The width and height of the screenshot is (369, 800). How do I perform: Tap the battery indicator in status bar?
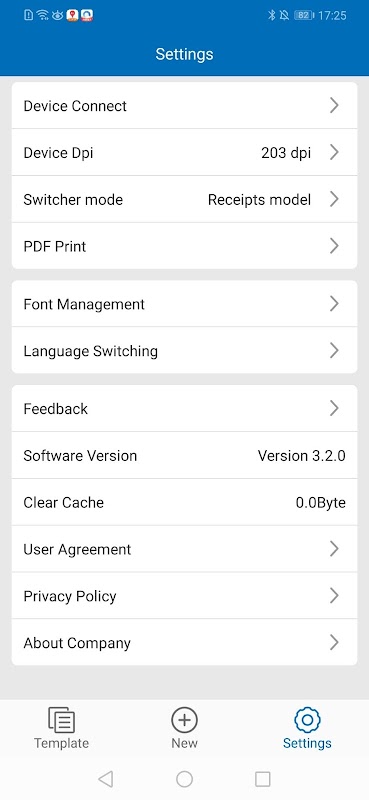click(x=304, y=15)
